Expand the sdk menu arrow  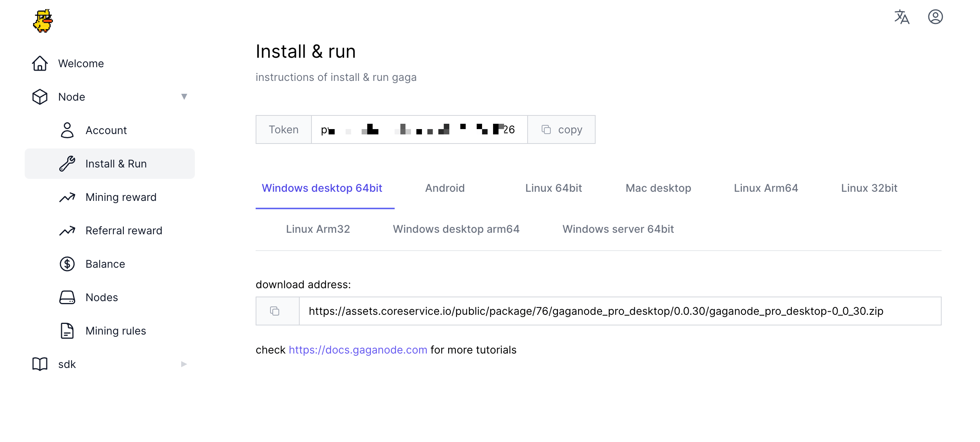(184, 364)
